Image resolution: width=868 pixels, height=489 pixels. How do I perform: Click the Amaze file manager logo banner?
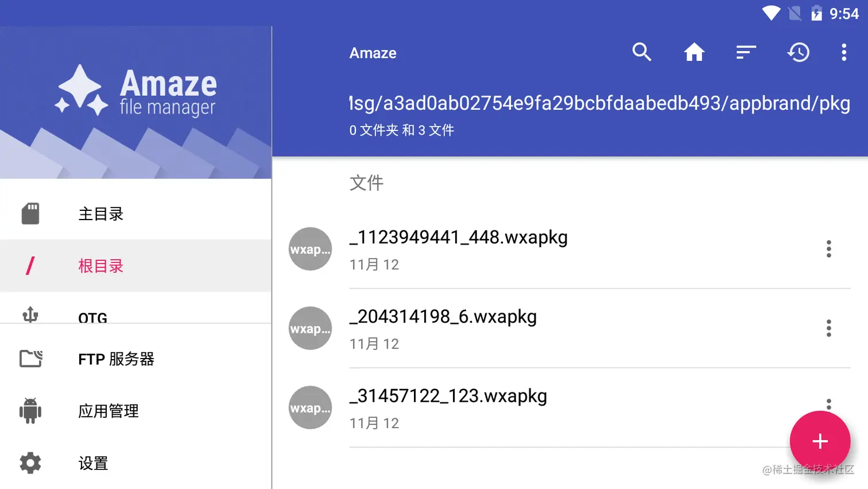(135, 102)
